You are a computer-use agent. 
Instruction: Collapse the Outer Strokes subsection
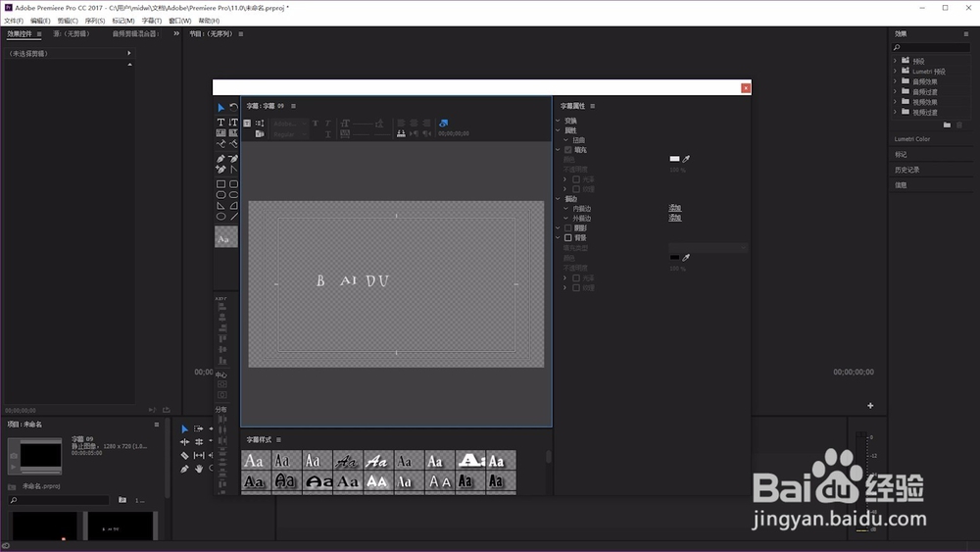[565, 219]
